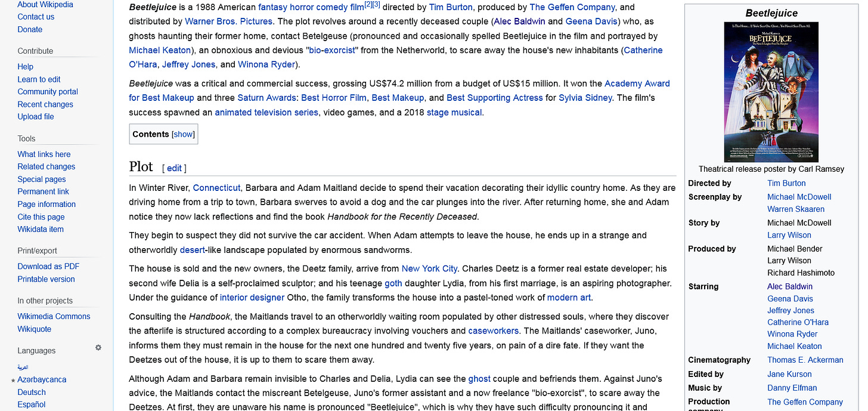
Task: Open the goth link in Plot
Action: [x=393, y=283]
